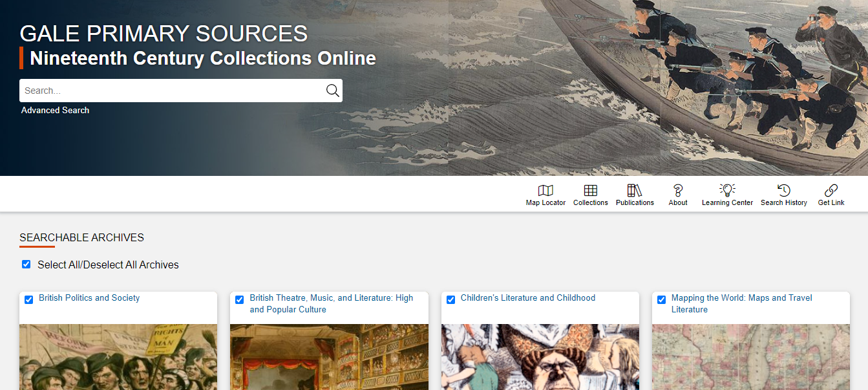This screenshot has width=868, height=390.
Task: Open the Publications books icon
Action: coord(635,190)
